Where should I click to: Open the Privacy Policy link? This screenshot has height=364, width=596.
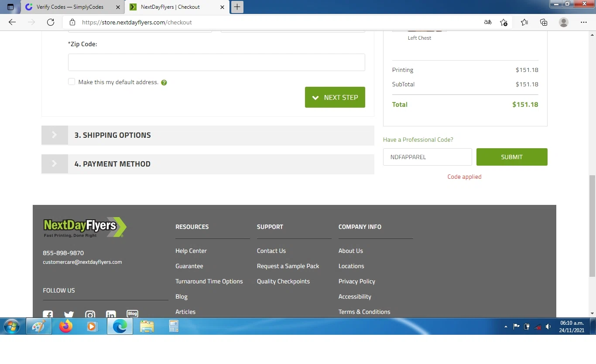357,281
